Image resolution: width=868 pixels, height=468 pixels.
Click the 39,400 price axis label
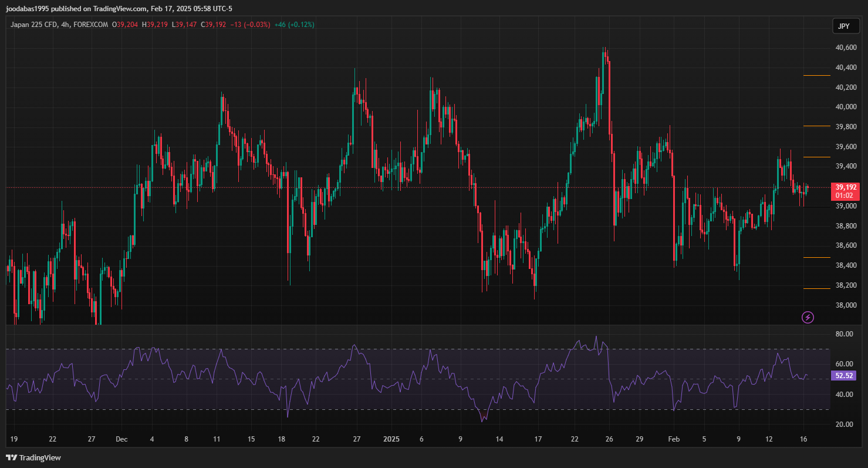click(846, 166)
